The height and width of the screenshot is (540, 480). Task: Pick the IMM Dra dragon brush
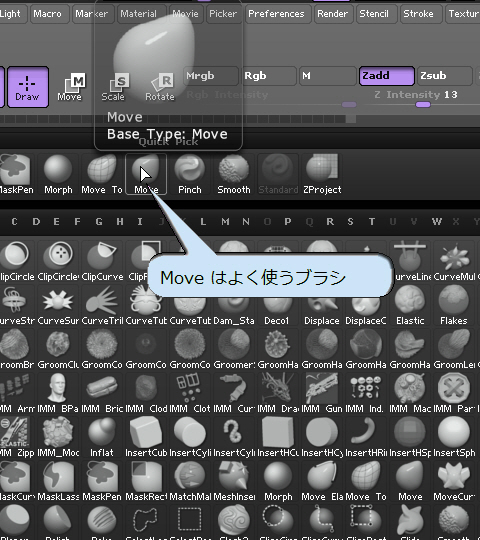(x=278, y=394)
